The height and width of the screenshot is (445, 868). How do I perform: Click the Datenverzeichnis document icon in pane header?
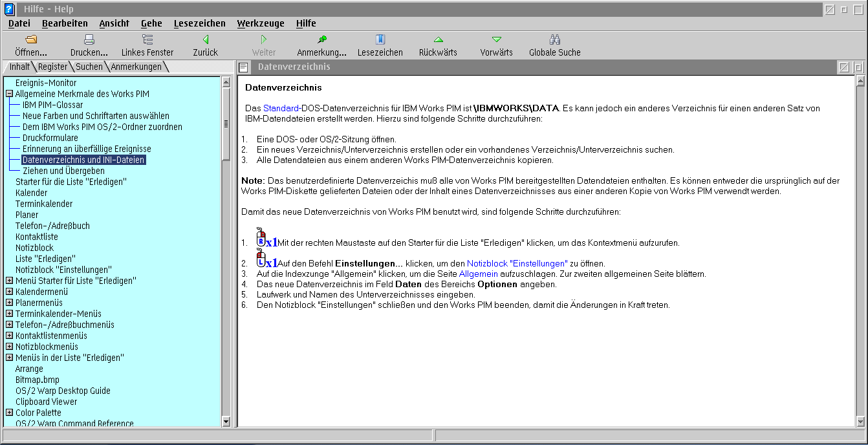(x=243, y=67)
